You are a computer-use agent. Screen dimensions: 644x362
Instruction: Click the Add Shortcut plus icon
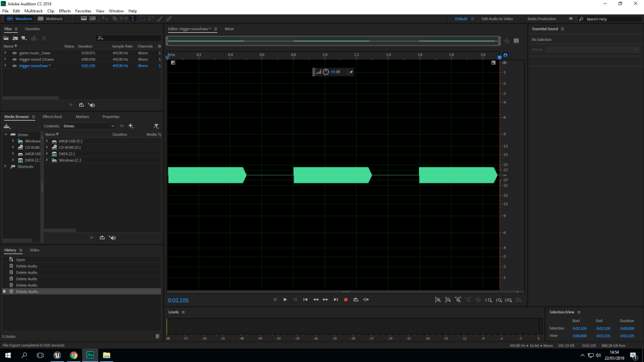coord(131,126)
